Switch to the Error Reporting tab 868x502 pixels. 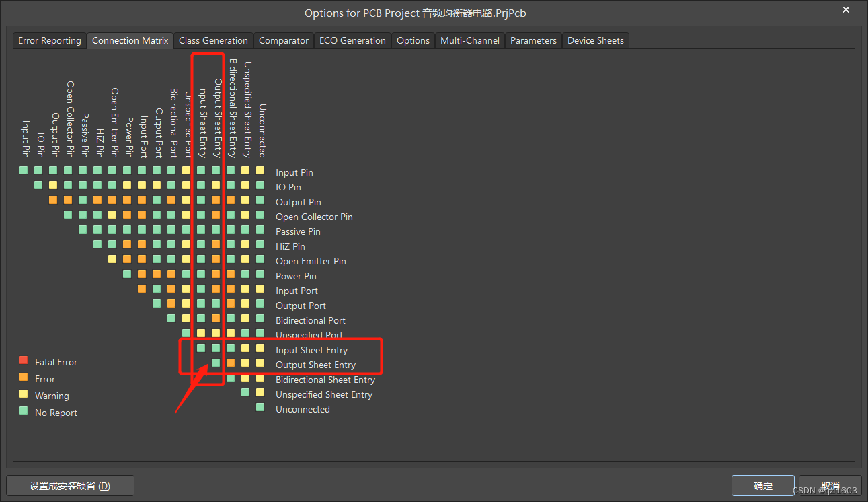(49, 40)
